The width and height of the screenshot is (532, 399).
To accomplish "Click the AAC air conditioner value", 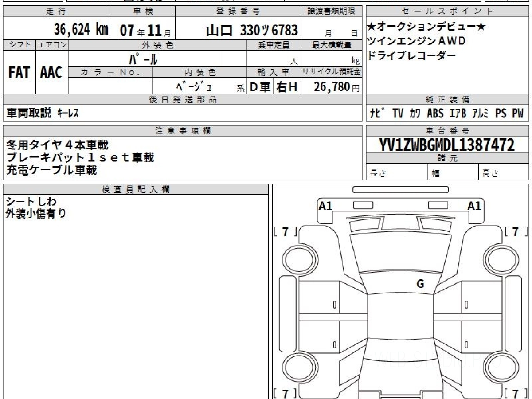I will [51, 73].
